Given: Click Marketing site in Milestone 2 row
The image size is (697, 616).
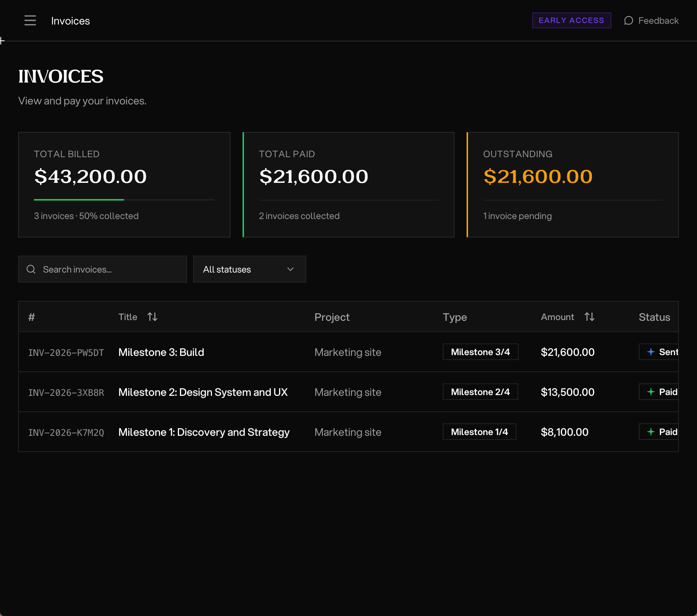Looking at the screenshot, I should (x=348, y=392).
